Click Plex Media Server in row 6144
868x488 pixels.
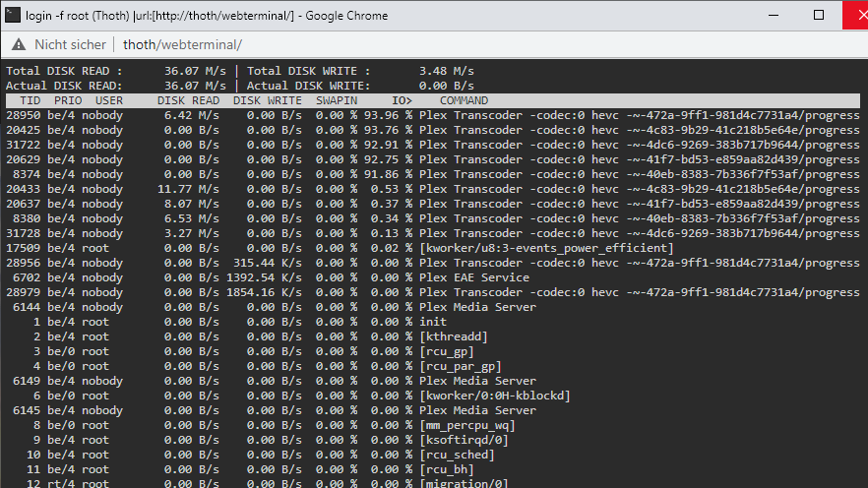[477, 307]
